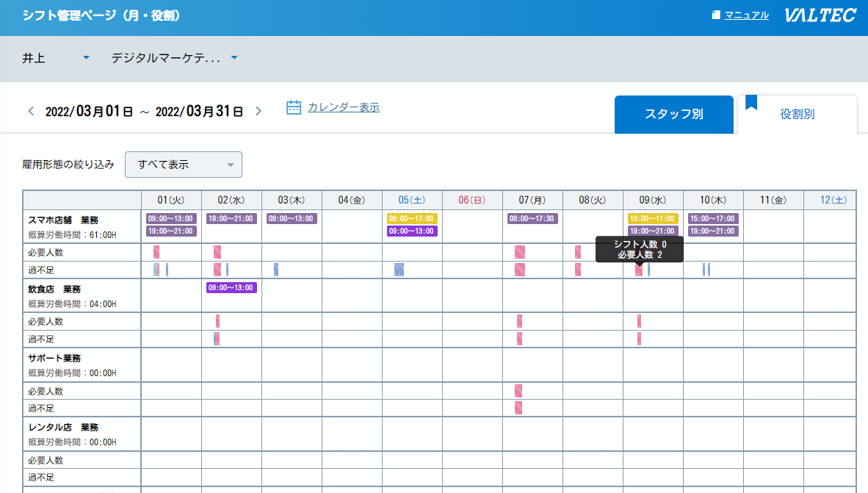Click pink 必要人数 marker in サポート業務 row
868x493 pixels.
pyautogui.click(x=518, y=391)
